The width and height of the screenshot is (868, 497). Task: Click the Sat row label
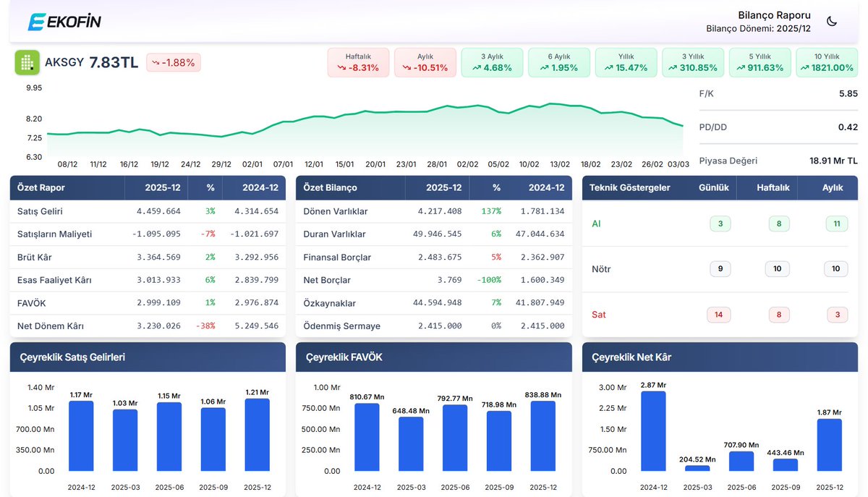click(x=599, y=315)
